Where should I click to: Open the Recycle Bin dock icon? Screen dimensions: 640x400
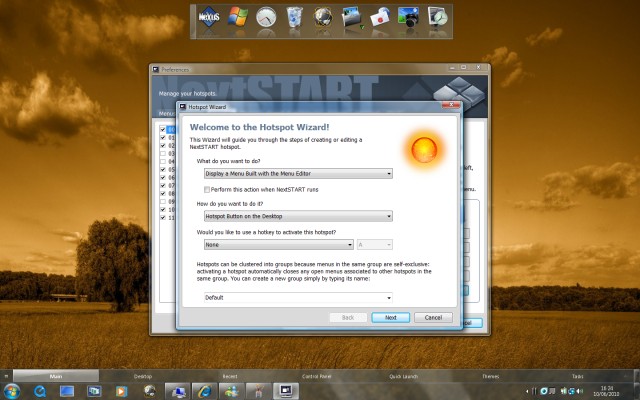pos(294,16)
